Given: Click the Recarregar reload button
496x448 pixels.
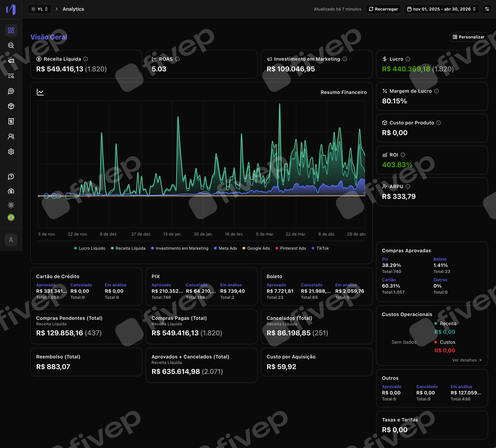Looking at the screenshot, I should point(383,9).
